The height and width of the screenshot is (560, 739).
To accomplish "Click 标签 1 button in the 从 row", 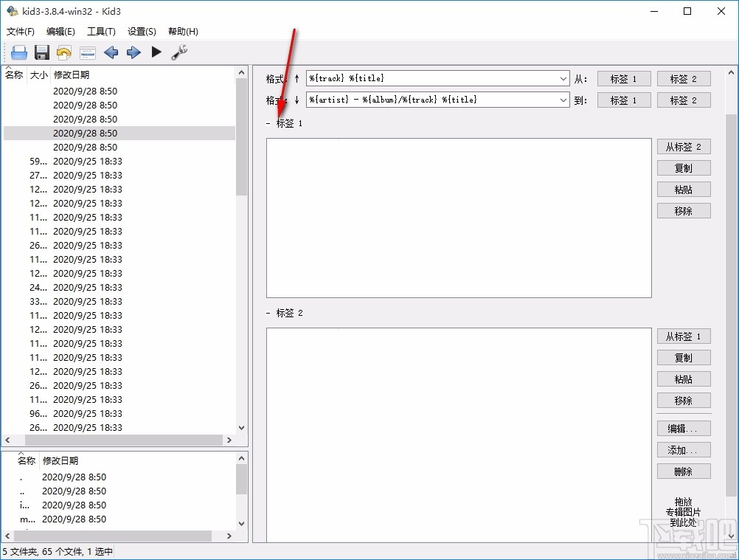I will point(624,79).
